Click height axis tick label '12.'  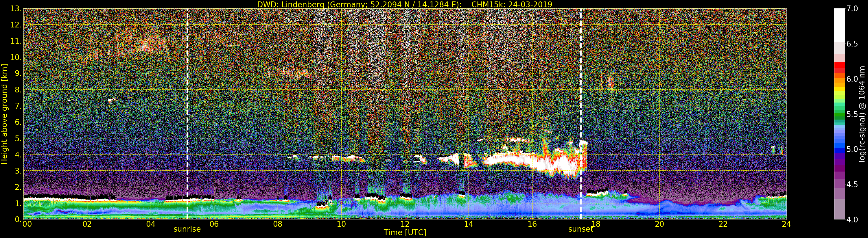point(16,25)
